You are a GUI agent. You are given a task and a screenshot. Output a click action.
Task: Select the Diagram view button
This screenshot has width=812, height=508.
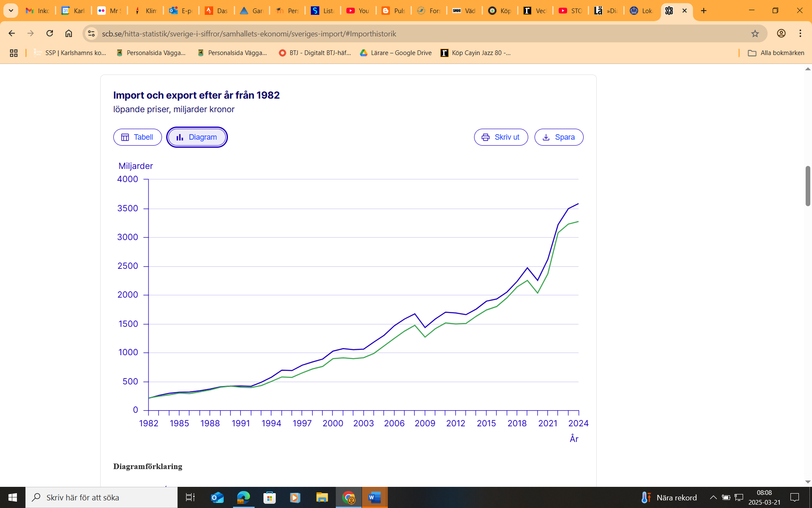(x=197, y=137)
